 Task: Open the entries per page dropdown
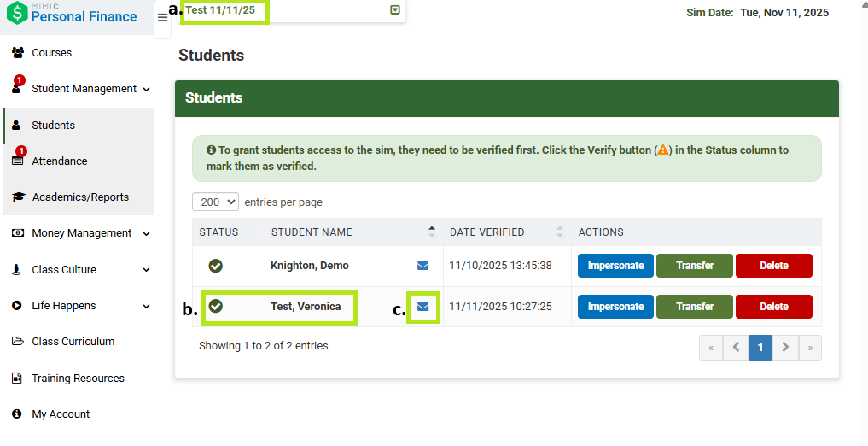click(x=216, y=202)
